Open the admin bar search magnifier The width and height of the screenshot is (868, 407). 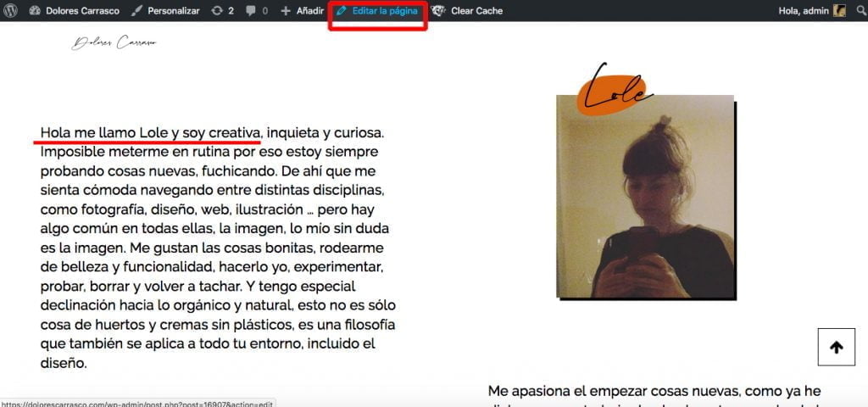(x=861, y=10)
